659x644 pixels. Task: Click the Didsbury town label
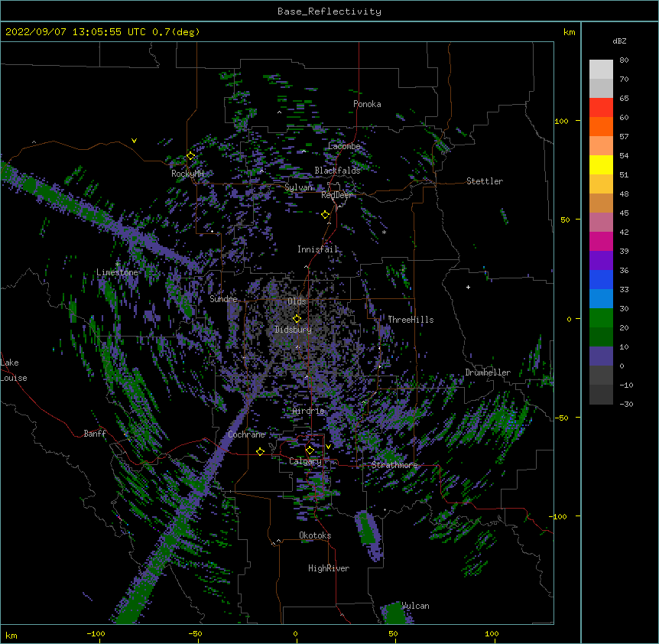293,330
